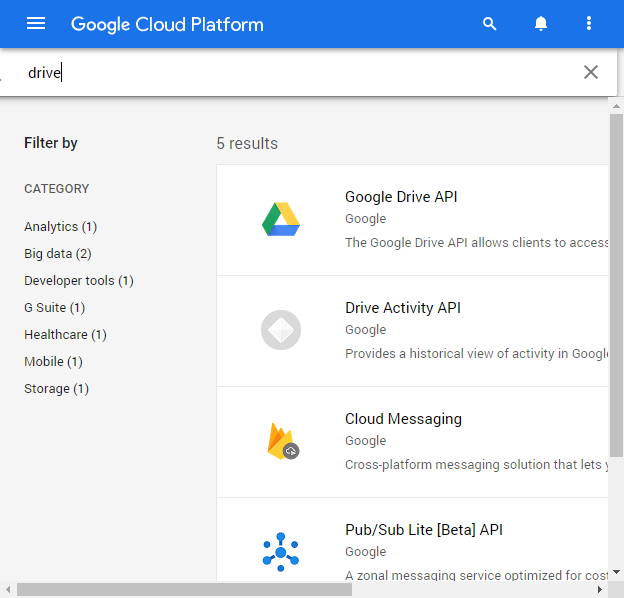This screenshot has height=598, width=624.
Task: Open the Pub/Sub Lite [Beta] API title
Action: [x=424, y=530]
